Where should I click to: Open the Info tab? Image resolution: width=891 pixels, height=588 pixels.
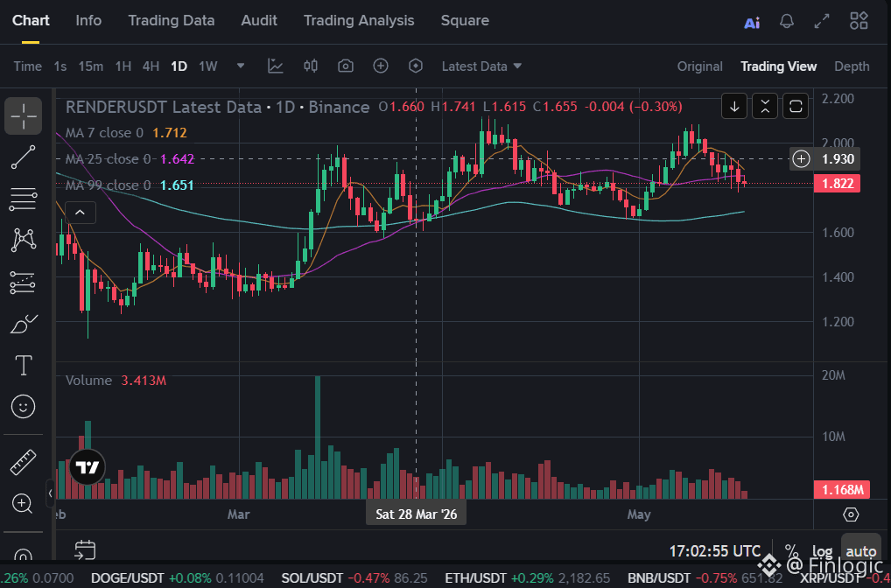coord(88,20)
